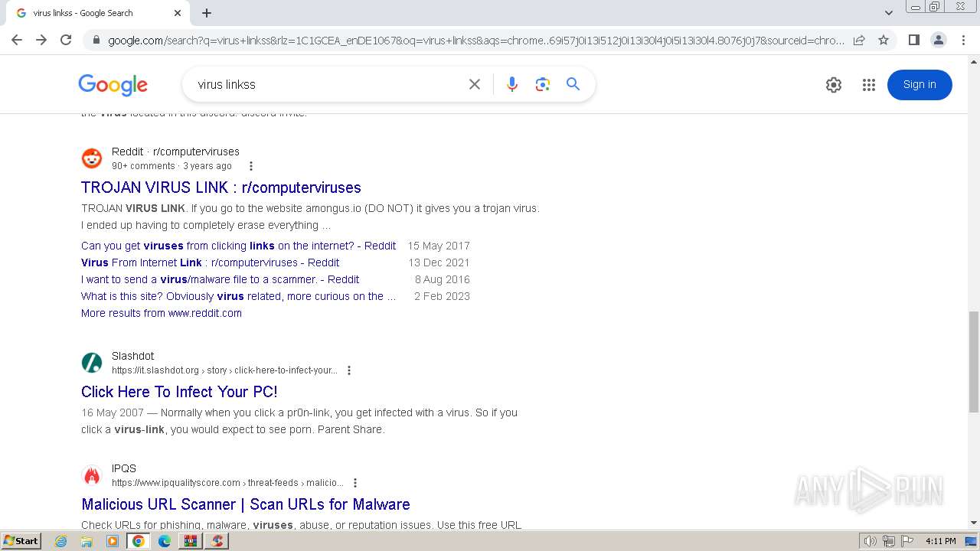Click 'More results from www.reddit.com'

click(x=162, y=313)
